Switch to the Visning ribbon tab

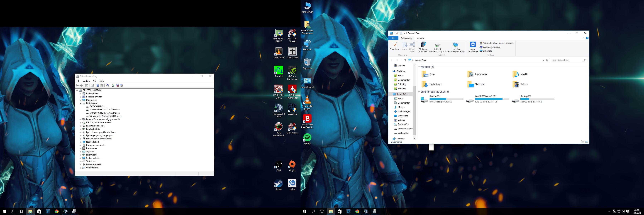pyautogui.click(x=420, y=38)
